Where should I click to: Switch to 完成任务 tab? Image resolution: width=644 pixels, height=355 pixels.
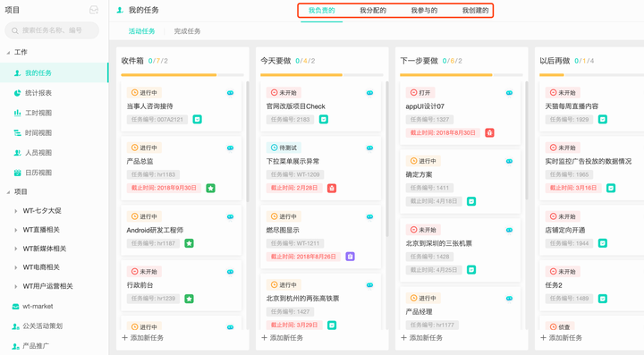(x=187, y=31)
